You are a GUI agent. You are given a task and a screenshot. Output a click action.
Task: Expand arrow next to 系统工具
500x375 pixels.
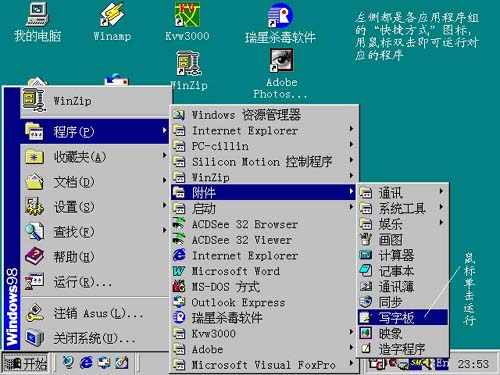(441, 207)
